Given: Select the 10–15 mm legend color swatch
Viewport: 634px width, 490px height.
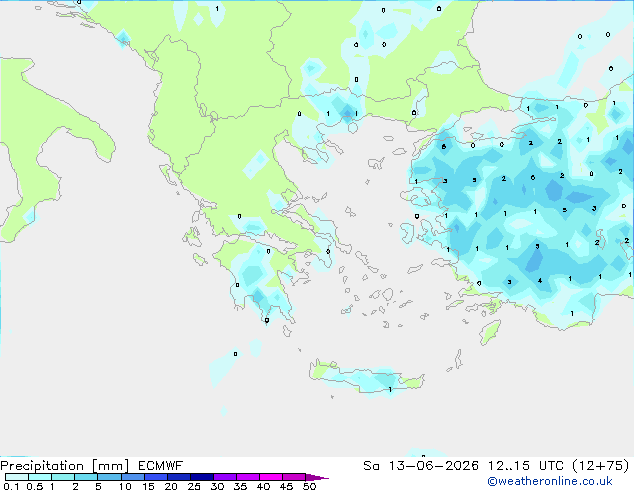Looking at the screenshot, I should click(133, 477).
